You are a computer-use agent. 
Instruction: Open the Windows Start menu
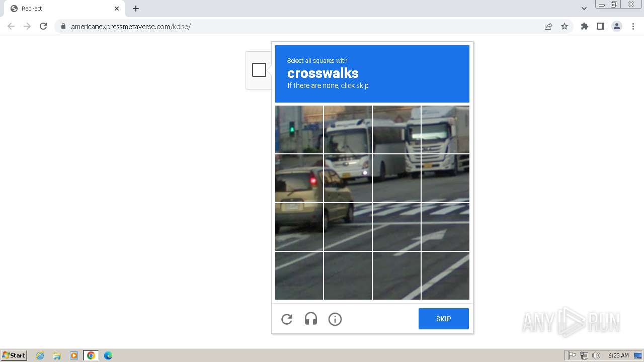coord(14,355)
